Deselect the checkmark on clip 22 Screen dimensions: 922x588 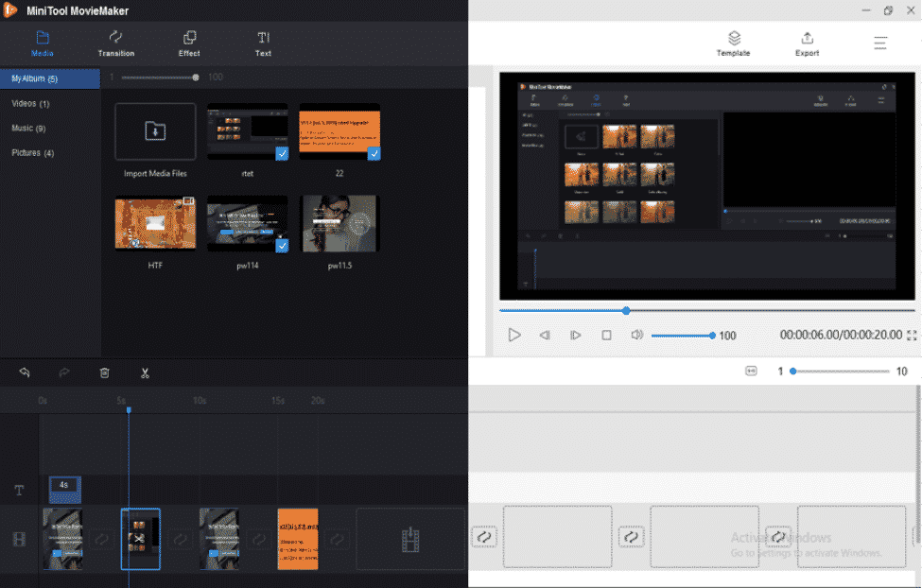tap(375, 152)
